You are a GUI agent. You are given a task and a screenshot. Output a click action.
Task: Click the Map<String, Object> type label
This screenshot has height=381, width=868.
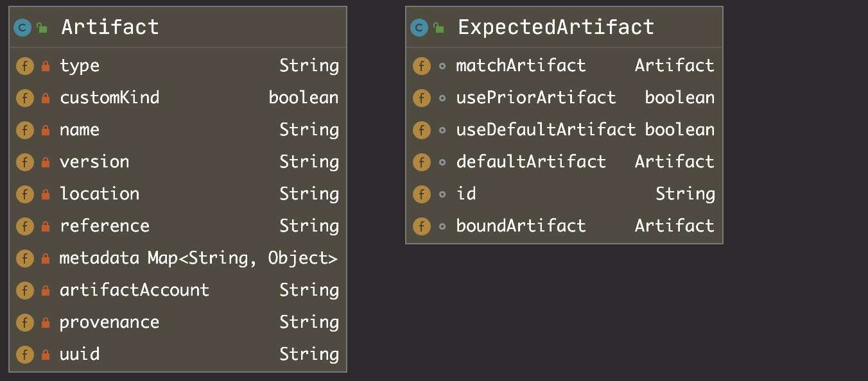[x=243, y=258]
